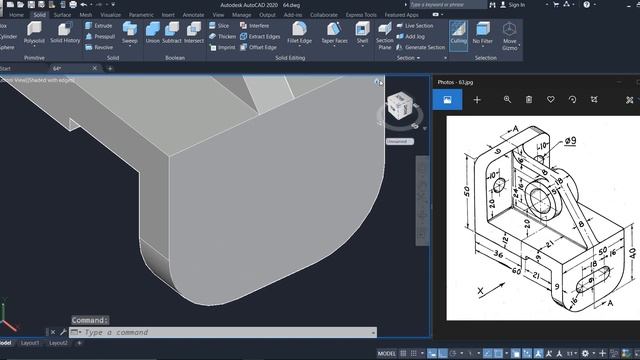The height and width of the screenshot is (360, 640).
Task: Activate the Revolve command
Action: click(x=99, y=47)
